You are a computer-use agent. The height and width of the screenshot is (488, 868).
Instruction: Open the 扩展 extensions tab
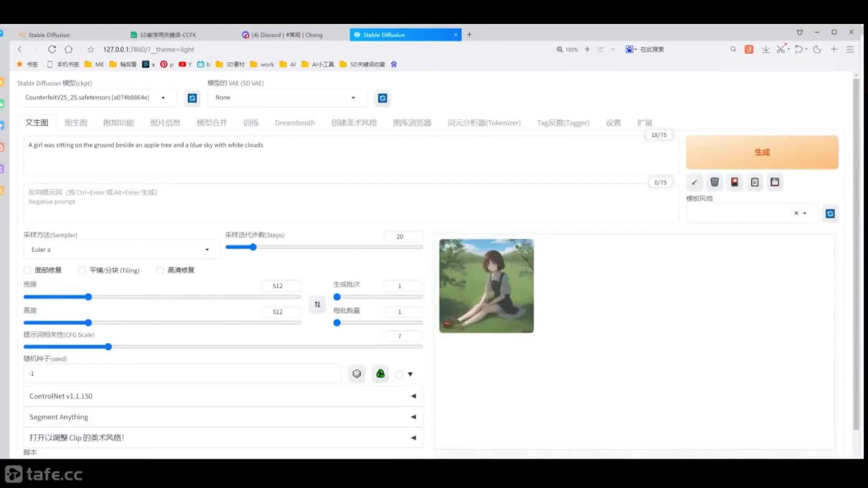point(645,122)
